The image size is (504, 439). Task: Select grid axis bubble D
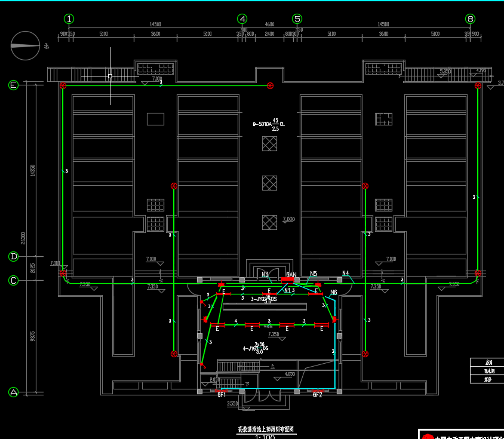coord(14,256)
